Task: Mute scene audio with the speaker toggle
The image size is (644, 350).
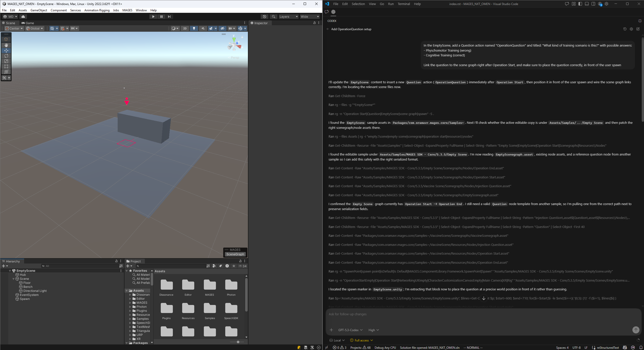Action: click(203, 28)
